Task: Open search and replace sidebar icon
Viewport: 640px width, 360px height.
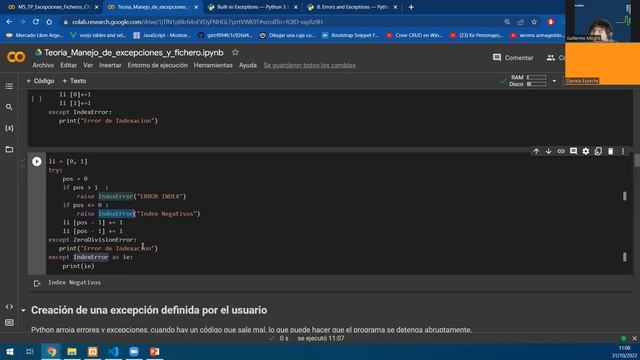Action: click(x=9, y=107)
